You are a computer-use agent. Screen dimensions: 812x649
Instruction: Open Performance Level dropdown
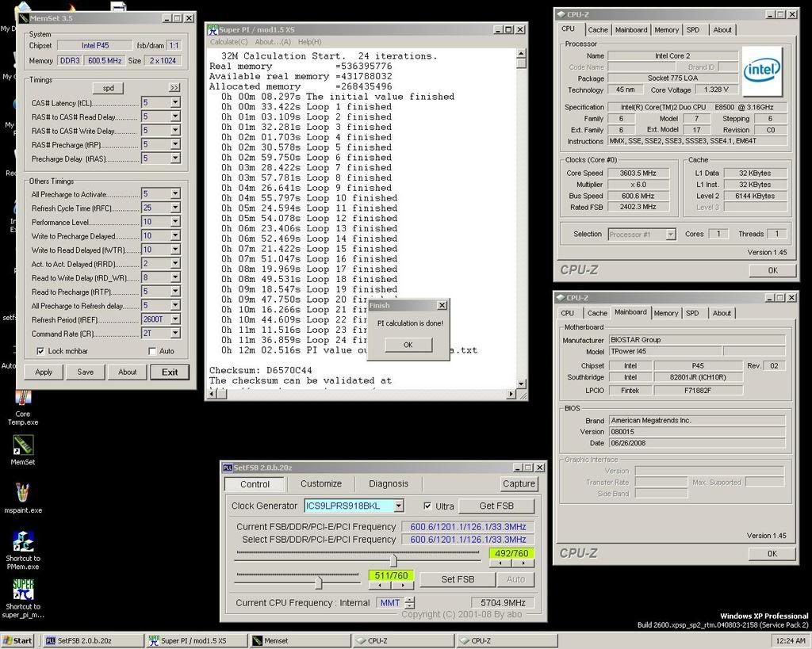pyautogui.click(x=175, y=222)
